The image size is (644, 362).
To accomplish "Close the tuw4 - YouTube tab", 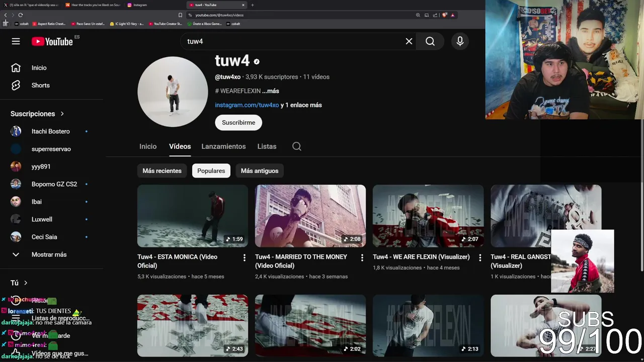I will pos(244,5).
